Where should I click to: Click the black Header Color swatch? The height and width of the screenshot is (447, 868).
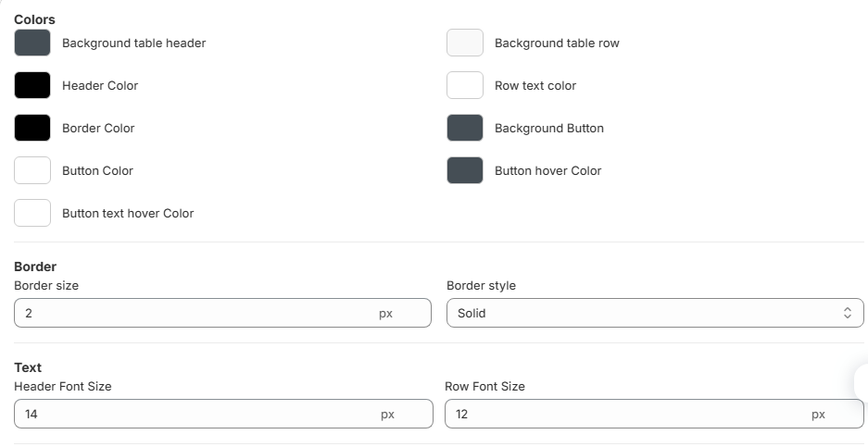[x=32, y=85]
